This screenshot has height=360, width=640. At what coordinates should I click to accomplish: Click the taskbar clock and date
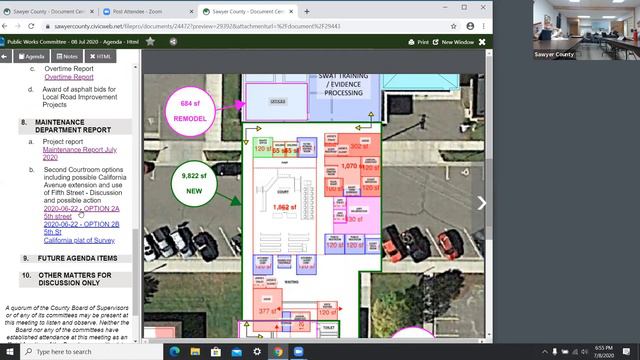[x=604, y=352]
